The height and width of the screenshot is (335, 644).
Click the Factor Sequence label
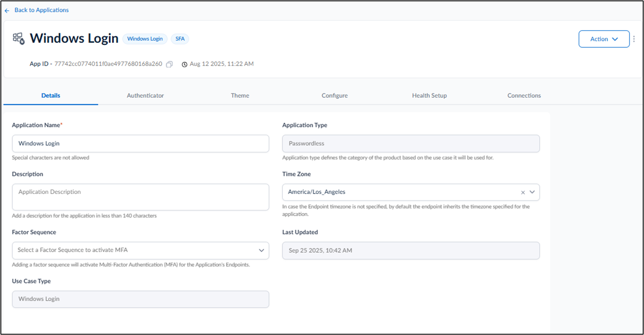pos(34,232)
